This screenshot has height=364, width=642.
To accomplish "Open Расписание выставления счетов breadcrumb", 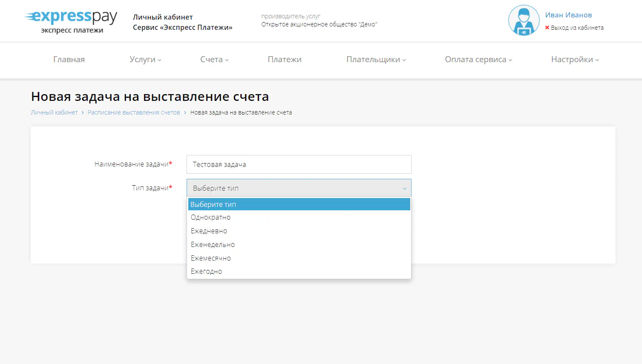I will tap(134, 112).
